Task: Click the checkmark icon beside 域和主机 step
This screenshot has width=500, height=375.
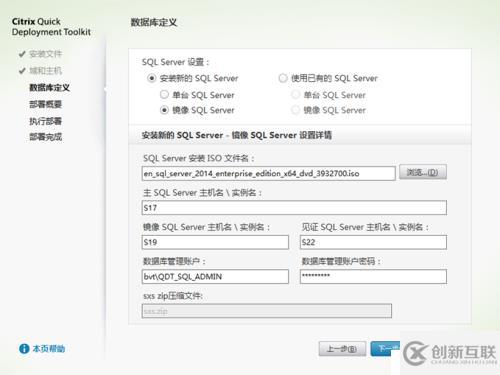Action: click(x=22, y=71)
